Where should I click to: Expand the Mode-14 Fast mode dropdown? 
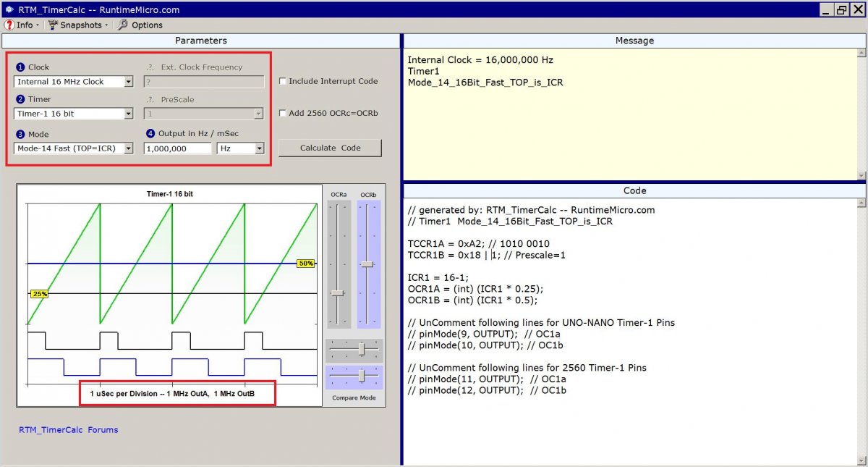(x=128, y=148)
